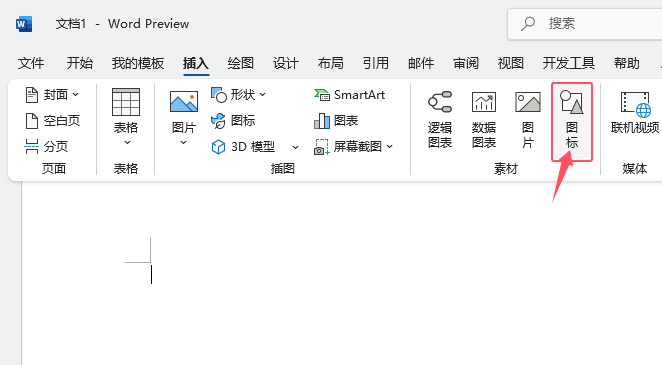
Task: Select the 插入 insert tab
Action: 196,63
